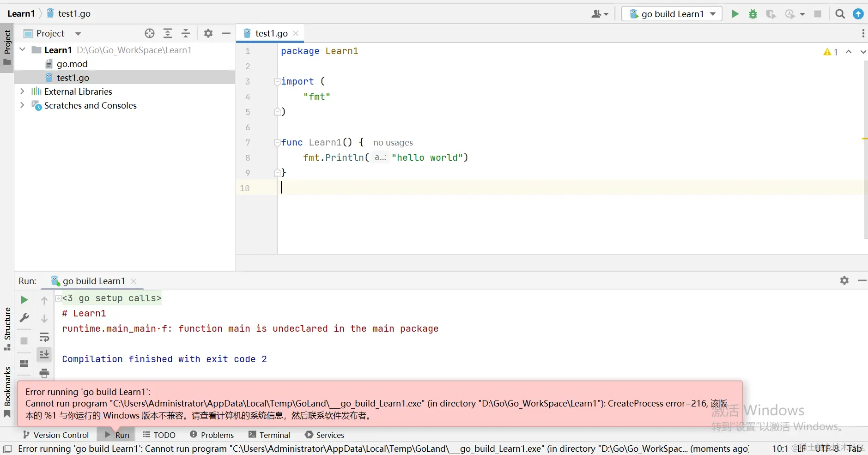Hide the Project tool window
Screen dimensions: 868x455
coord(226,33)
